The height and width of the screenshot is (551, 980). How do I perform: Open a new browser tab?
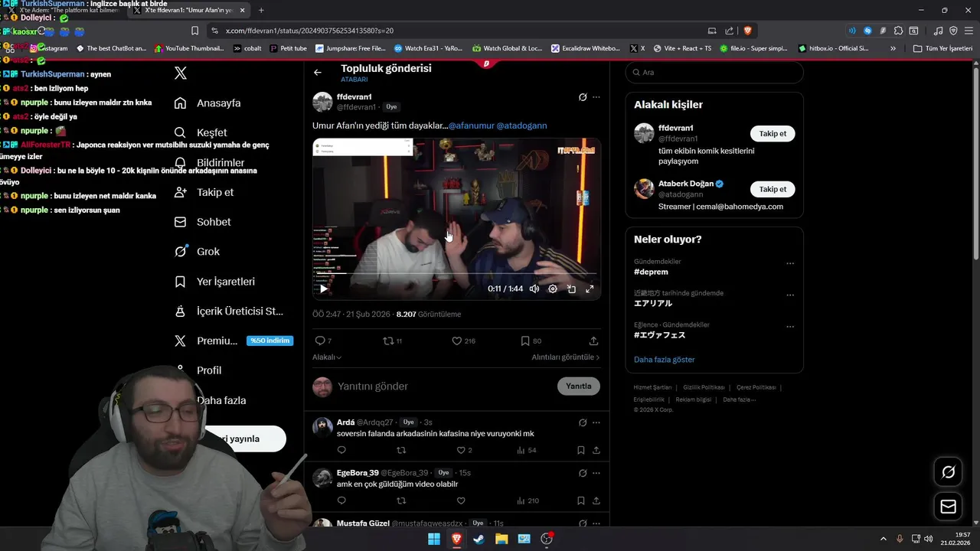tap(261, 10)
